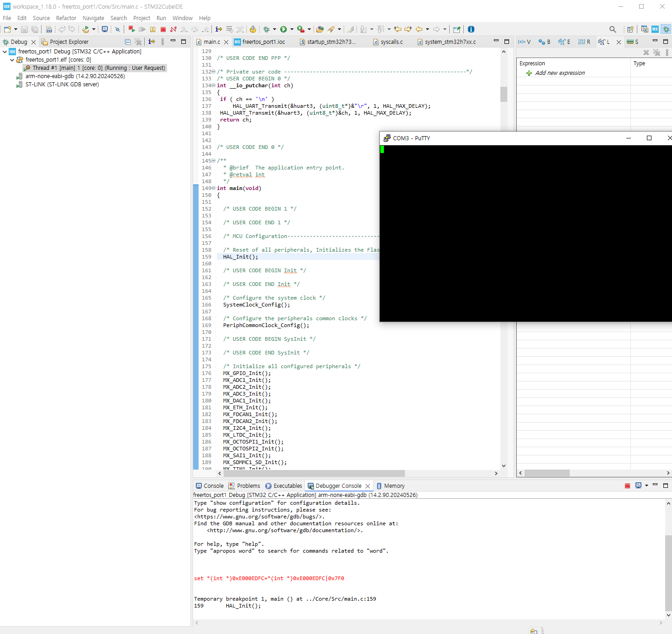The width and height of the screenshot is (672, 634).
Task: Switch to syscalls.c editor tab
Action: click(388, 42)
